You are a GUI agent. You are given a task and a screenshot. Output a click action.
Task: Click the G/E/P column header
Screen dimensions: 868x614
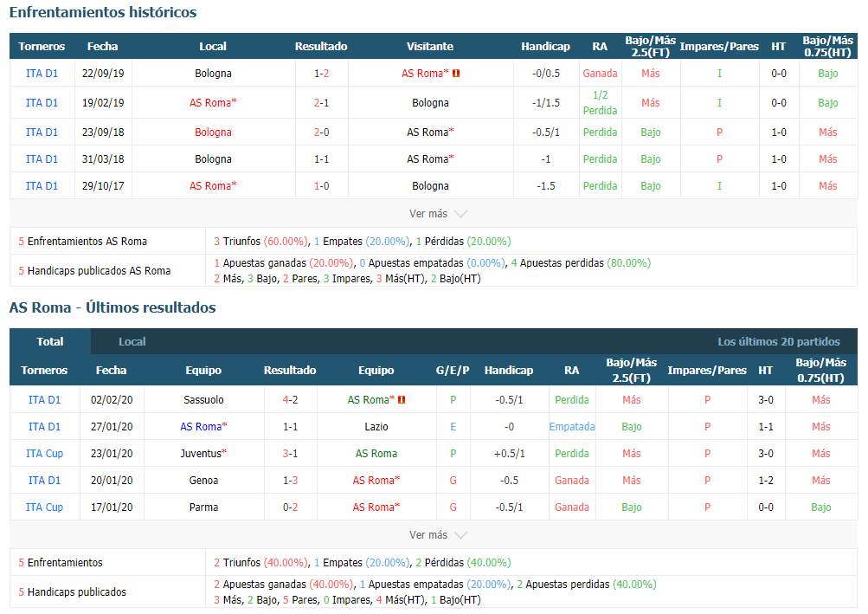tap(453, 370)
